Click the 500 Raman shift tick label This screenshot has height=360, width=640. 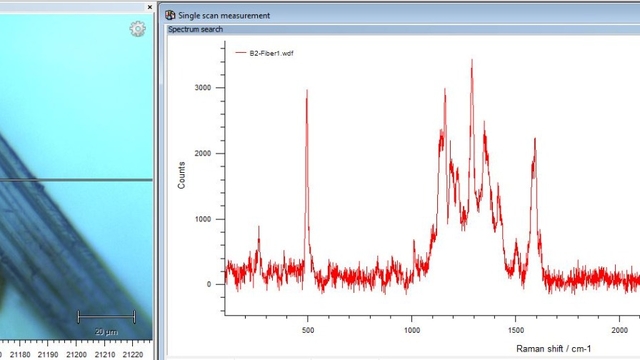tap(308, 330)
